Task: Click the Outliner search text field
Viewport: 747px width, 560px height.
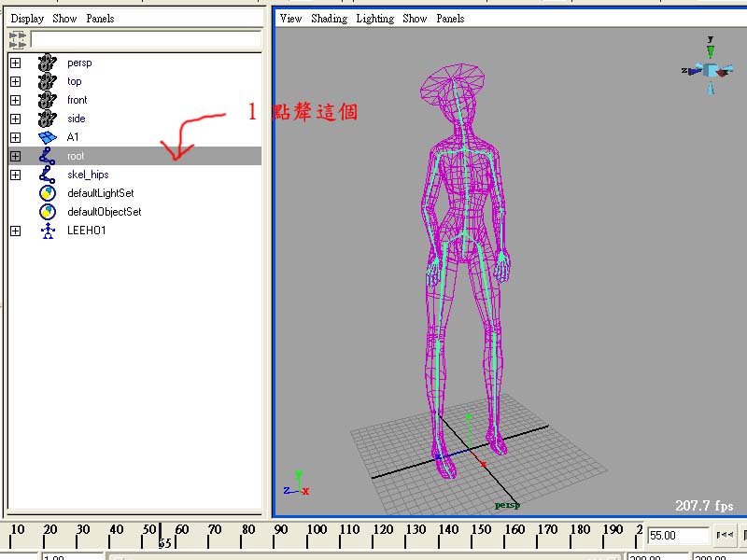Action: (x=147, y=39)
